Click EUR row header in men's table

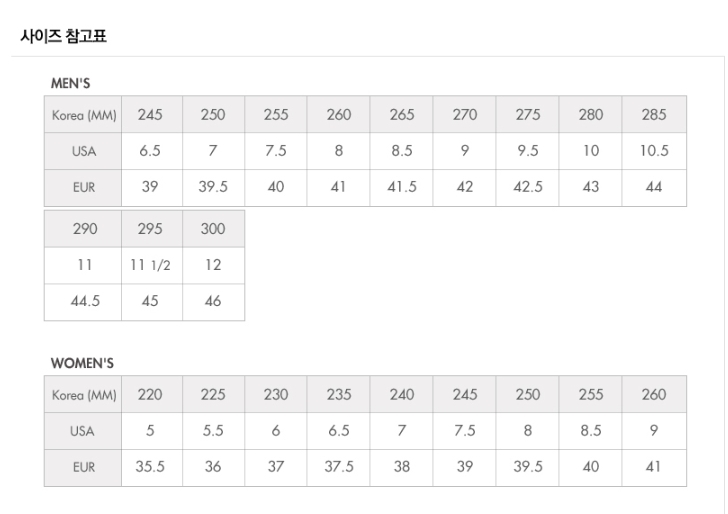click(84, 188)
